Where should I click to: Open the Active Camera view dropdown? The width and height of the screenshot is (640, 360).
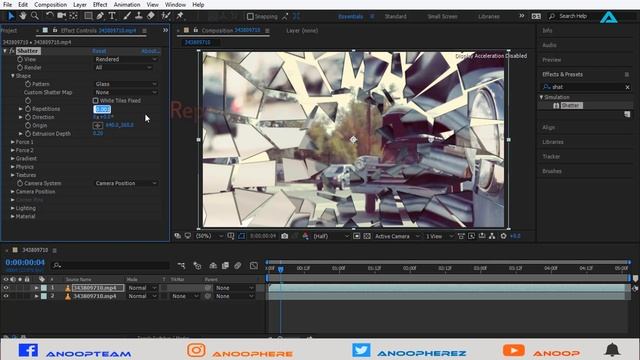click(x=396, y=236)
